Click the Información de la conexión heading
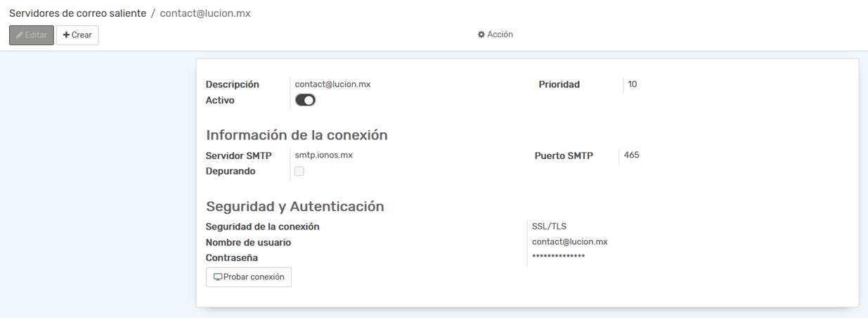Screen dimensions: 868x318 pyautogui.click(x=297, y=135)
